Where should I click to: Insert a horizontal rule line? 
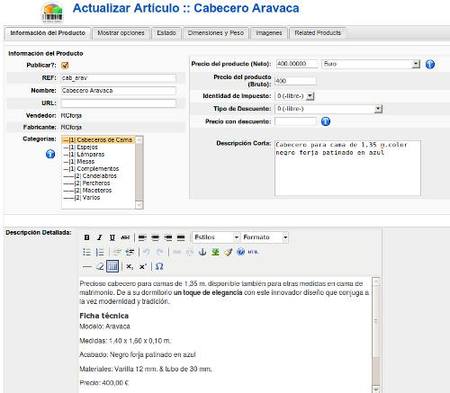click(87, 266)
